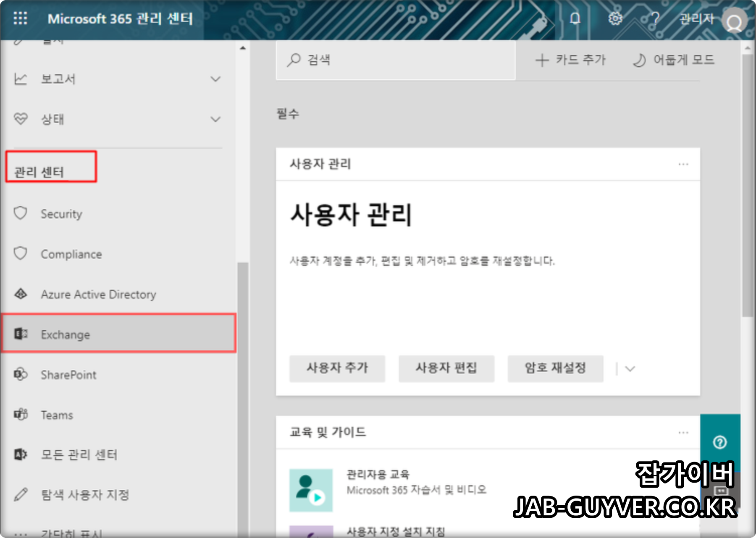
Task: Open the account avatar menu
Action: coord(734,21)
